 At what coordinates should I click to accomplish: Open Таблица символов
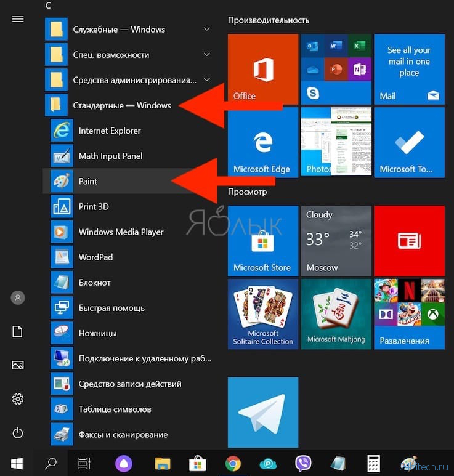[x=129, y=409]
